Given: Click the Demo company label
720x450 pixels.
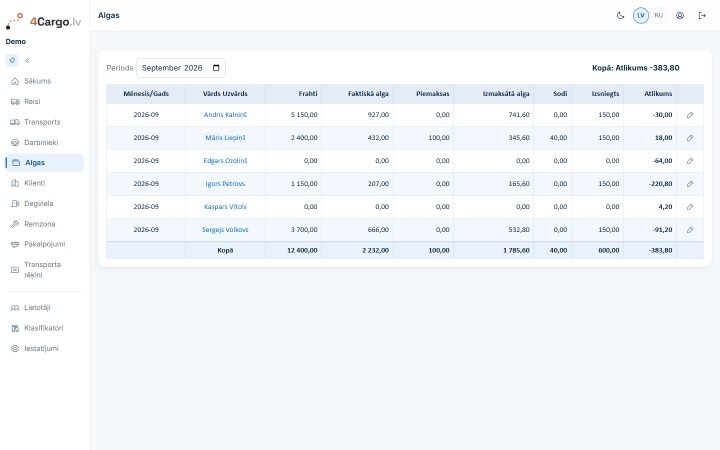Looking at the screenshot, I should [x=16, y=41].
